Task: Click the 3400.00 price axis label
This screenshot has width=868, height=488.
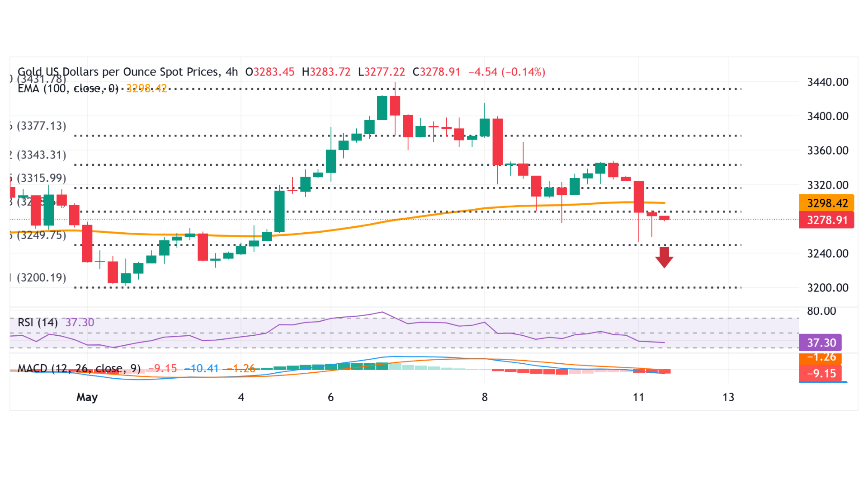Action: coord(828,116)
